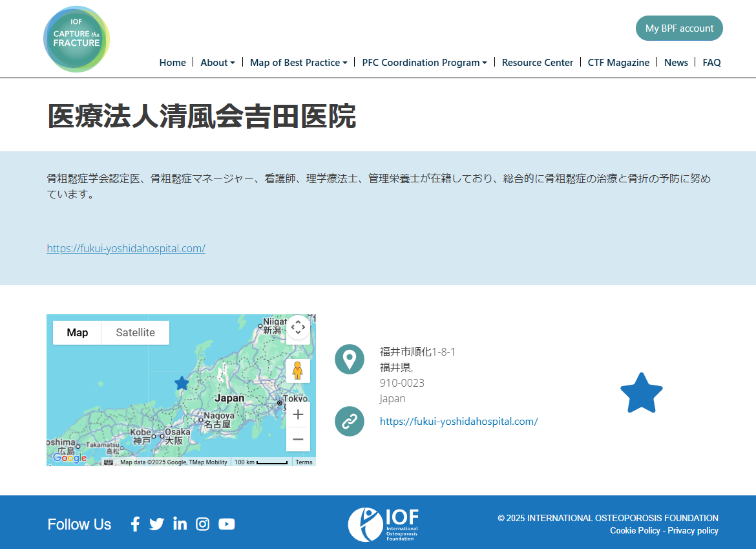Image resolution: width=756 pixels, height=549 pixels.
Task: Open the Cookie Policy link
Action: [635, 530]
